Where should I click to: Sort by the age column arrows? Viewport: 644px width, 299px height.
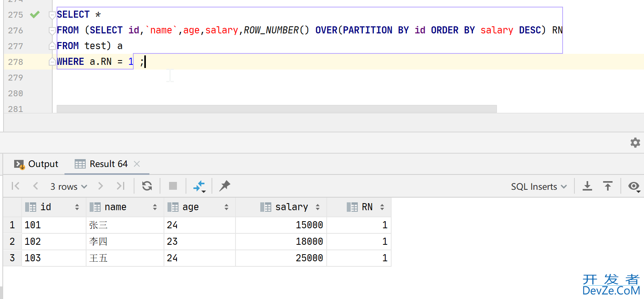click(226, 207)
